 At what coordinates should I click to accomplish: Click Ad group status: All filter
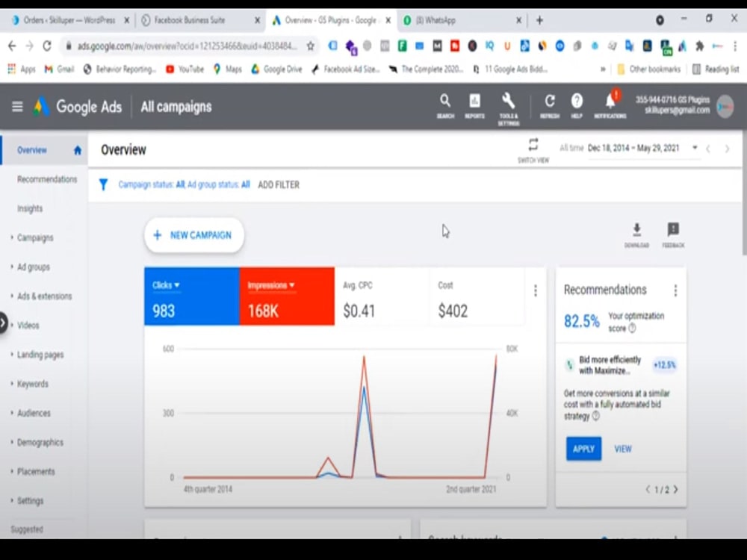click(x=219, y=184)
